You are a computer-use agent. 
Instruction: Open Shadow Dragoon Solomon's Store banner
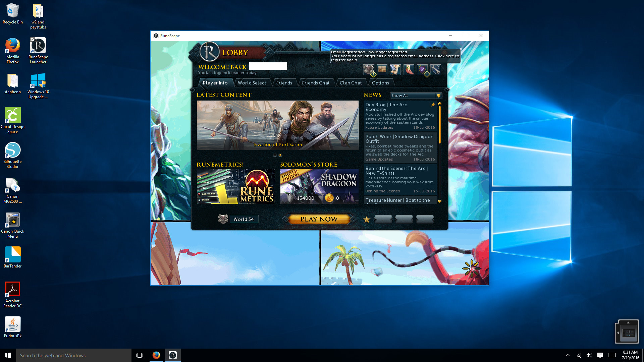[319, 186]
